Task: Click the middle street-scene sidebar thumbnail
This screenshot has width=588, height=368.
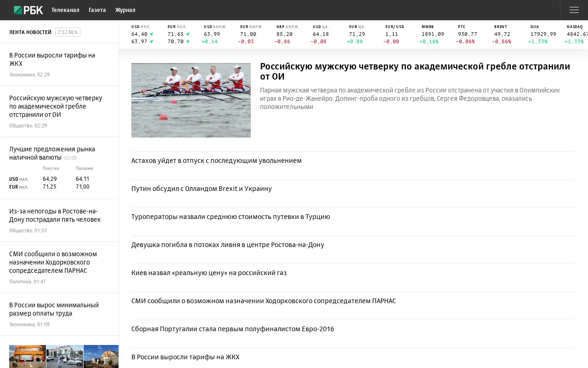Action: 65,356
